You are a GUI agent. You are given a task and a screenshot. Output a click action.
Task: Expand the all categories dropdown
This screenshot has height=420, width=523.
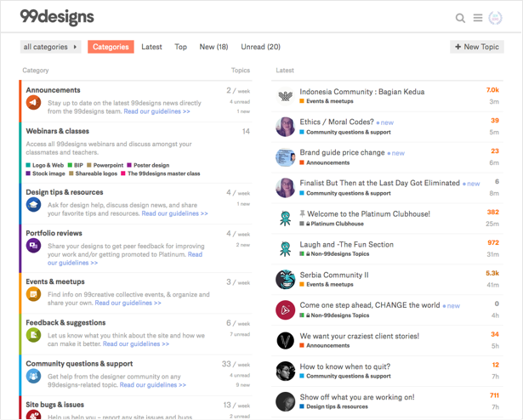point(50,47)
